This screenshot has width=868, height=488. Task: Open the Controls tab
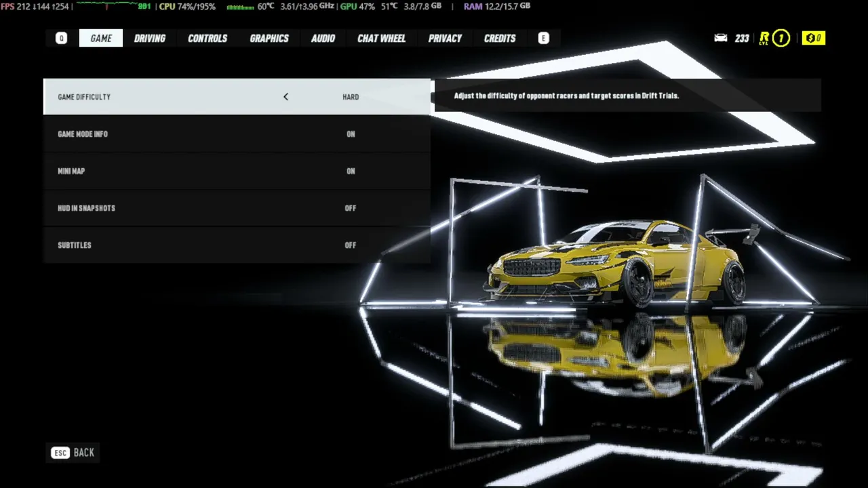208,39
